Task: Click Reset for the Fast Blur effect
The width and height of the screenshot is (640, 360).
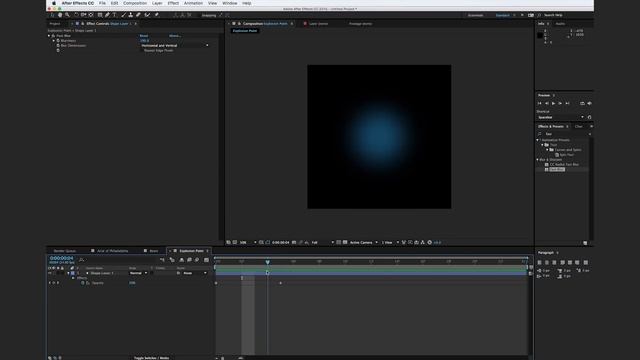Action: click(144, 36)
